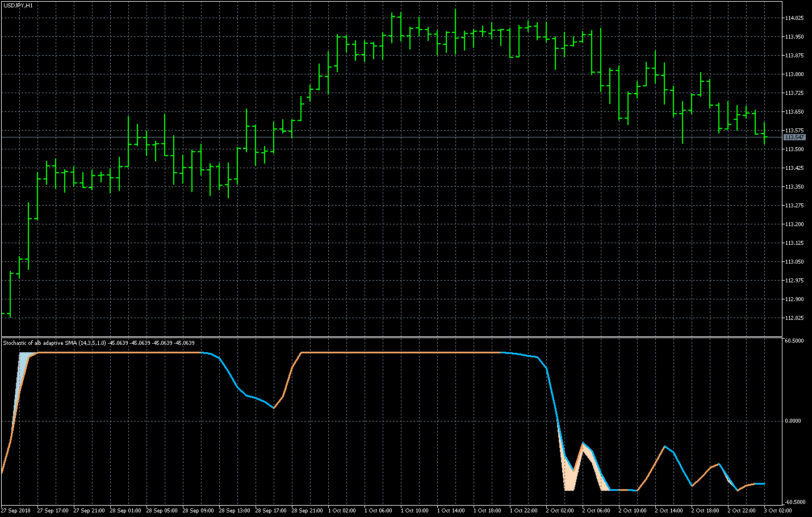Click the 1 Oct 14:00 time axis label
Screen dimensions: 812x517
tap(451, 511)
